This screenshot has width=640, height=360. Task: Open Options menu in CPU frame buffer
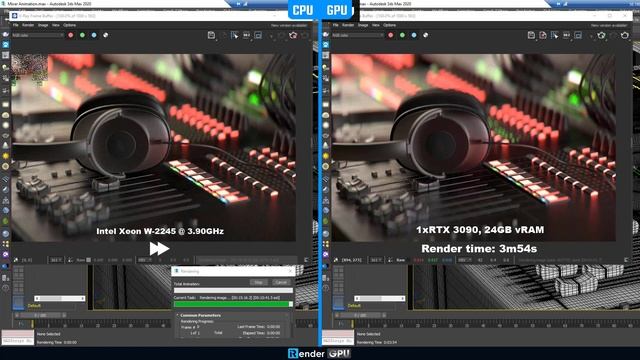69,25
